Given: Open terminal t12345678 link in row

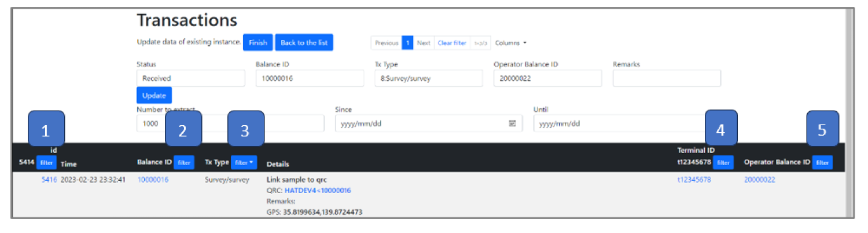Looking at the screenshot, I should [x=694, y=180].
